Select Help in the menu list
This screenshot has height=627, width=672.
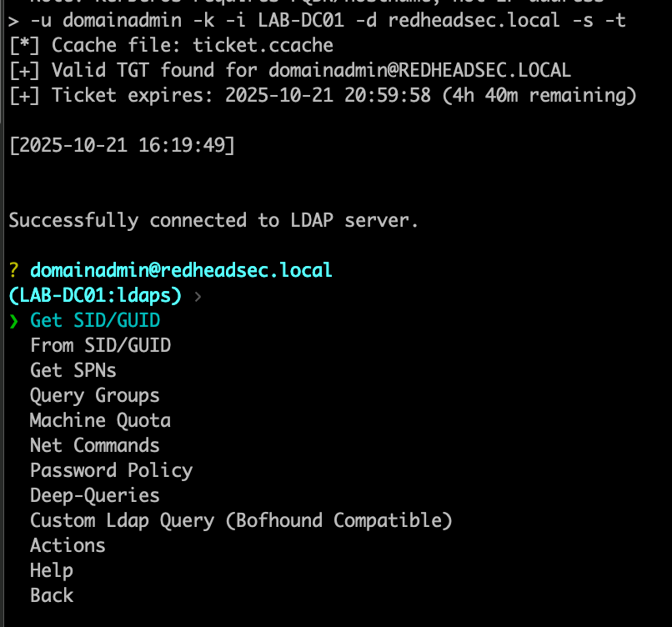click(52, 570)
